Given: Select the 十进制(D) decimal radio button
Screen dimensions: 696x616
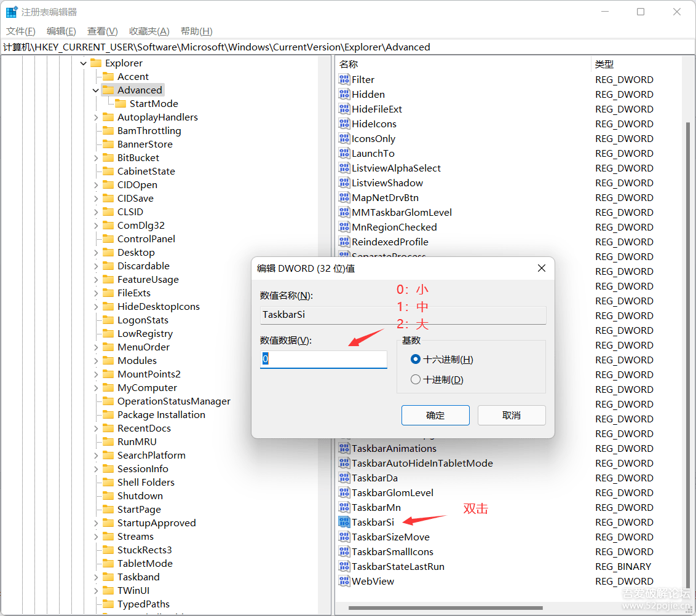Looking at the screenshot, I should coord(416,379).
